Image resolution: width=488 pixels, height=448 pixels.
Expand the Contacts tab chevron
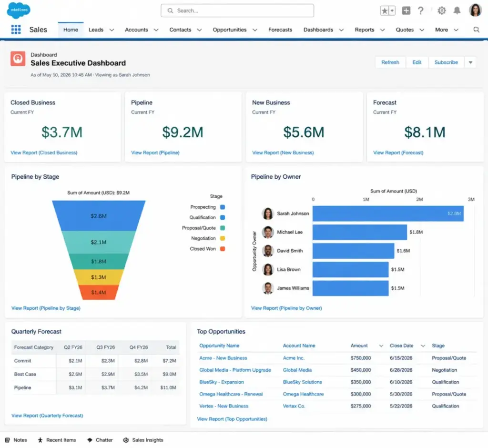[x=200, y=30]
